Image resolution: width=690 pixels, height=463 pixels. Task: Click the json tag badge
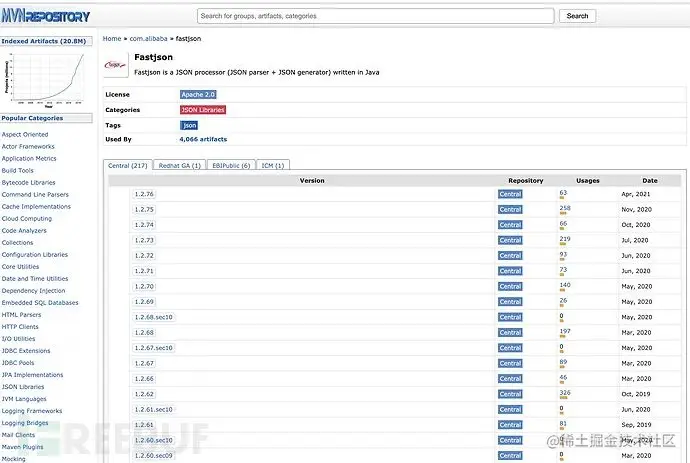point(189,125)
